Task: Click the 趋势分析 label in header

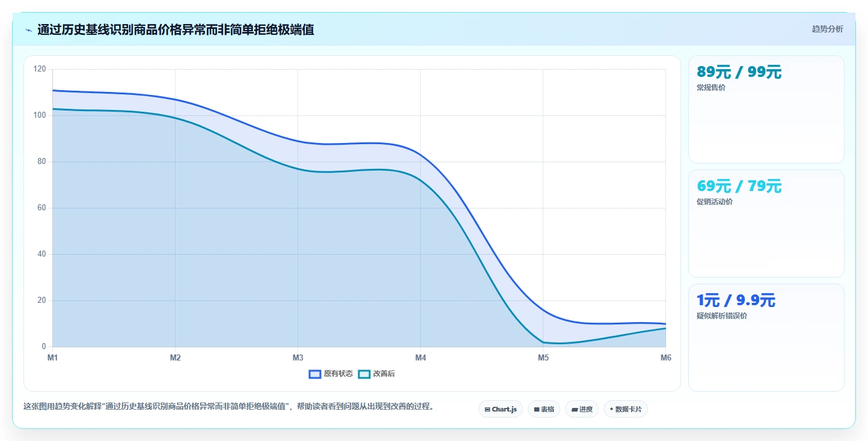Action: (x=827, y=29)
